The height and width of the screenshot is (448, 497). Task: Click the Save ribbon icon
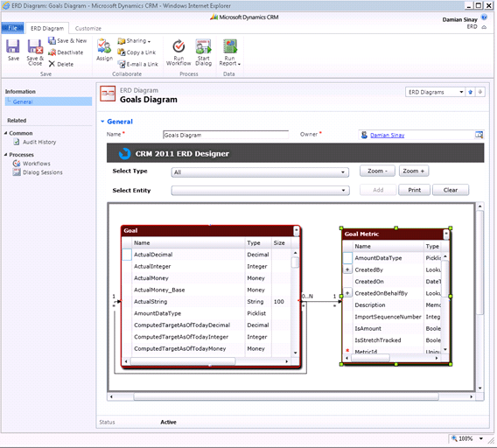[13, 50]
